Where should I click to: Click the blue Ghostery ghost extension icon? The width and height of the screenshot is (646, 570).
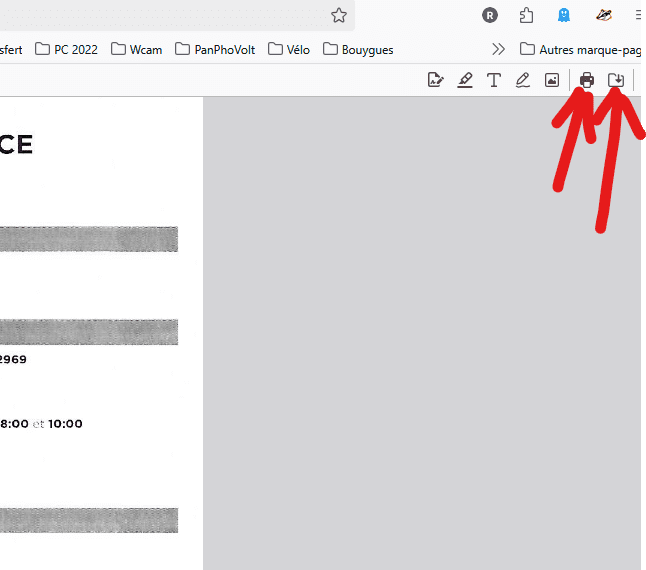(563, 16)
